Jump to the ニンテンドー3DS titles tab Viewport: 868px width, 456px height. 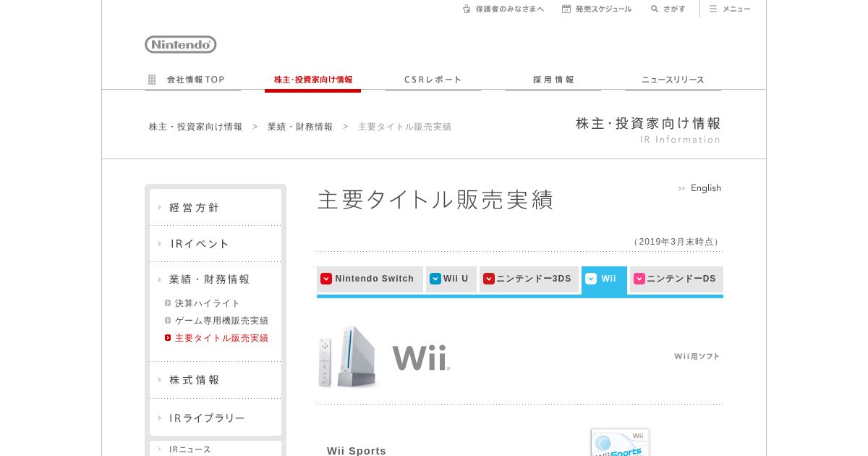coord(529,279)
